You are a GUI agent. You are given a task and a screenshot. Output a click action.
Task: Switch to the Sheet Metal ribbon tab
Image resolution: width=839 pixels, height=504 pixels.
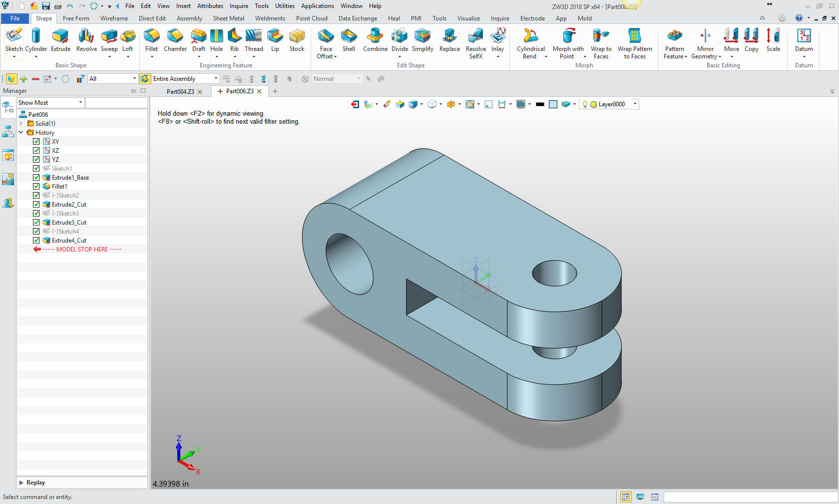pyautogui.click(x=228, y=18)
